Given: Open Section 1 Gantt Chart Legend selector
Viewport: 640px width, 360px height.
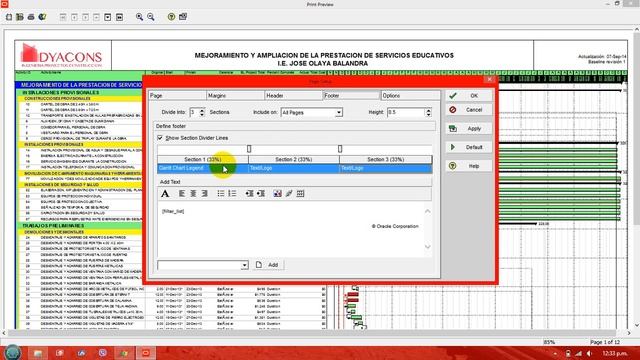Looking at the screenshot, I should tap(203, 168).
